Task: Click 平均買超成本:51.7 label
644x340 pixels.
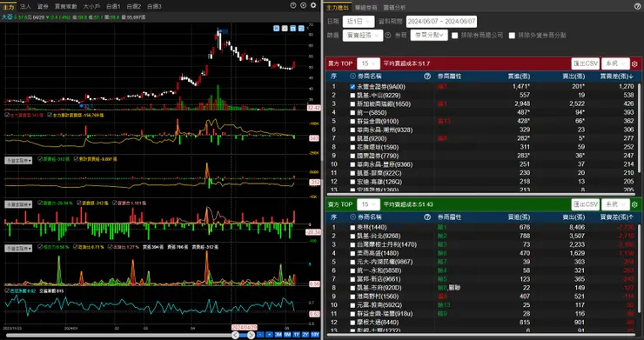Action: (406, 64)
